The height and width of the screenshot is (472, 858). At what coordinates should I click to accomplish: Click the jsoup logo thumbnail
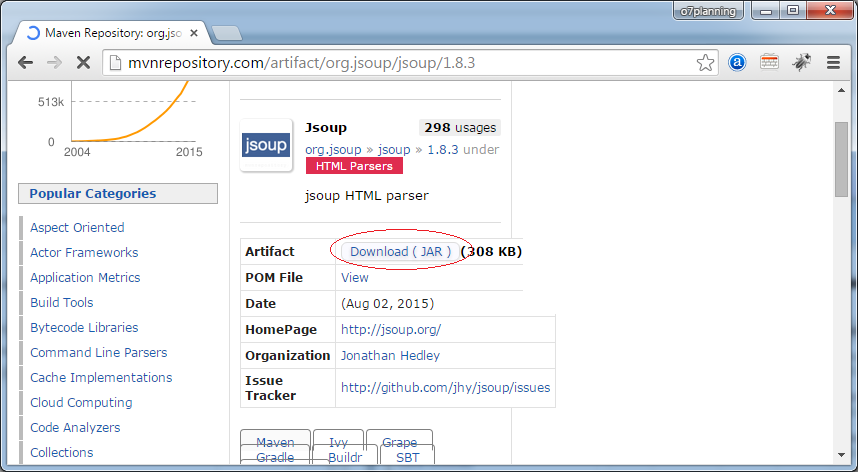coord(266,145)
